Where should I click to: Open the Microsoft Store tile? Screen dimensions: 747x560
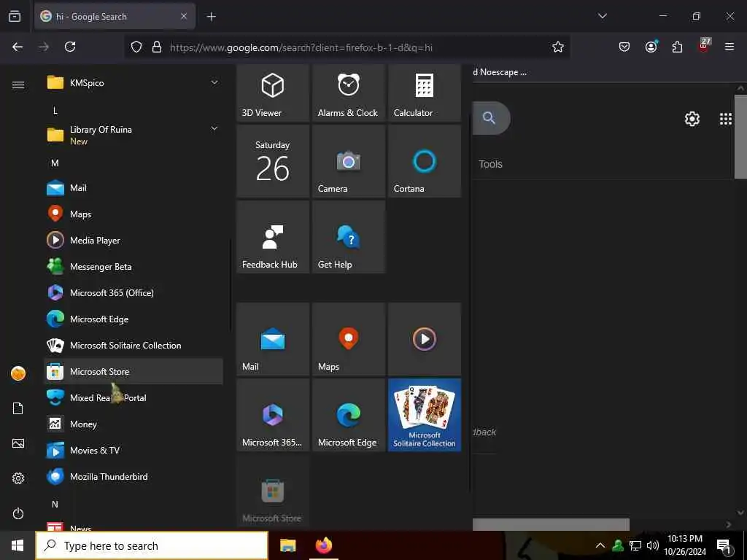tap(273, 491)
